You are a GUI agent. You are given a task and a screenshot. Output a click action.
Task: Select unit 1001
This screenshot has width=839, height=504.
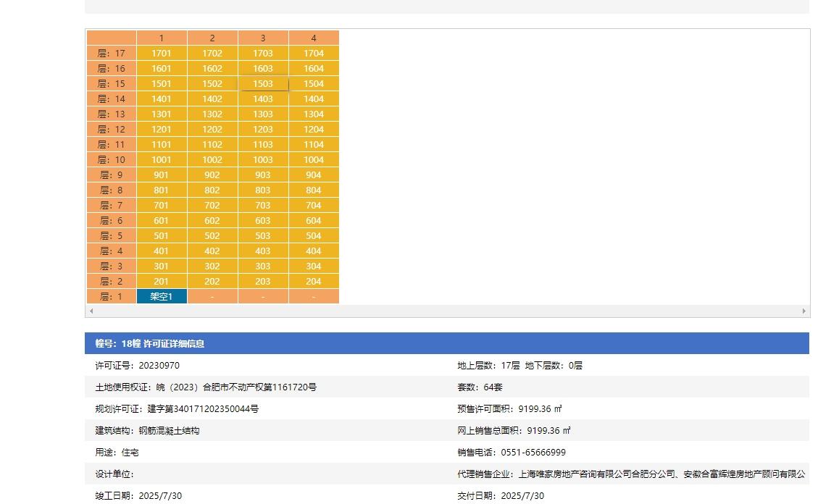coord(162,159)
